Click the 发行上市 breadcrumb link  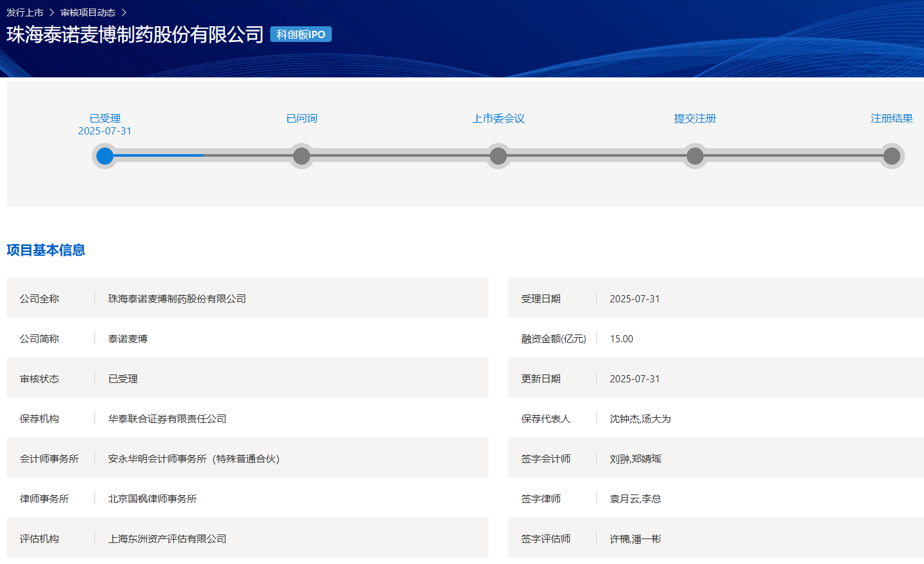pos(25,12)
